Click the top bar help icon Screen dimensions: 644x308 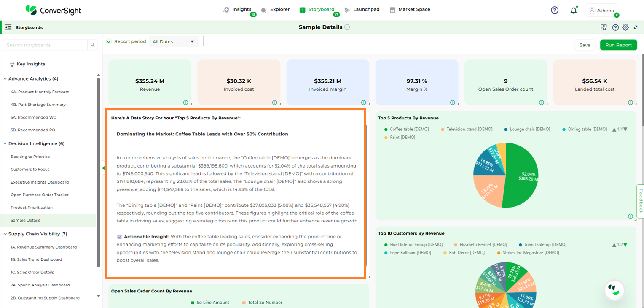(x=555, y=10)
